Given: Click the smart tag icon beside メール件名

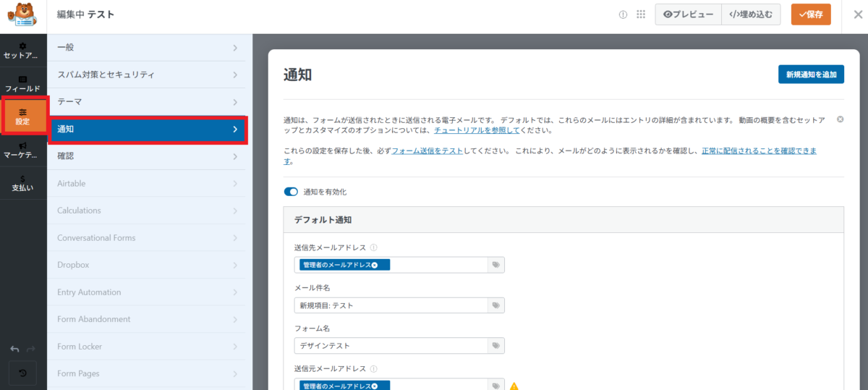Looking at the screenshot, I should point(495,305).
